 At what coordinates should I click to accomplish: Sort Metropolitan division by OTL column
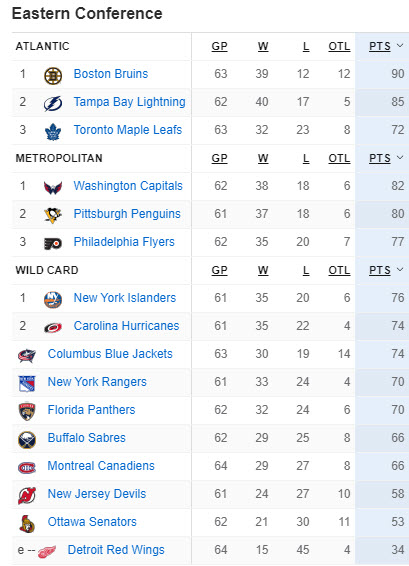(339, 158)
